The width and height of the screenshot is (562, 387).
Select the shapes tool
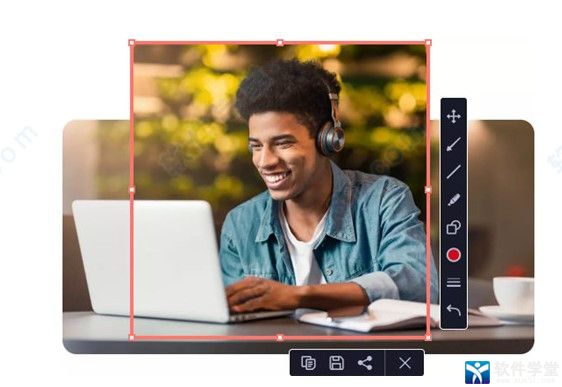point(453,227)
